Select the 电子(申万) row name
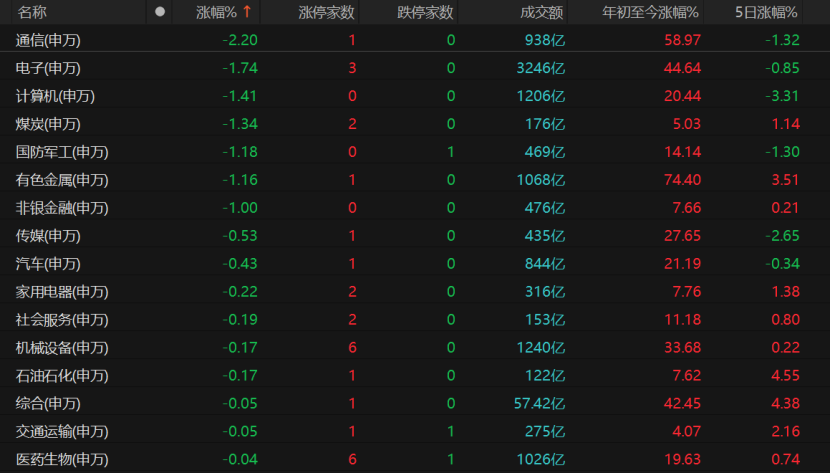This screenshot has height=473, width=830. [48, 68]
